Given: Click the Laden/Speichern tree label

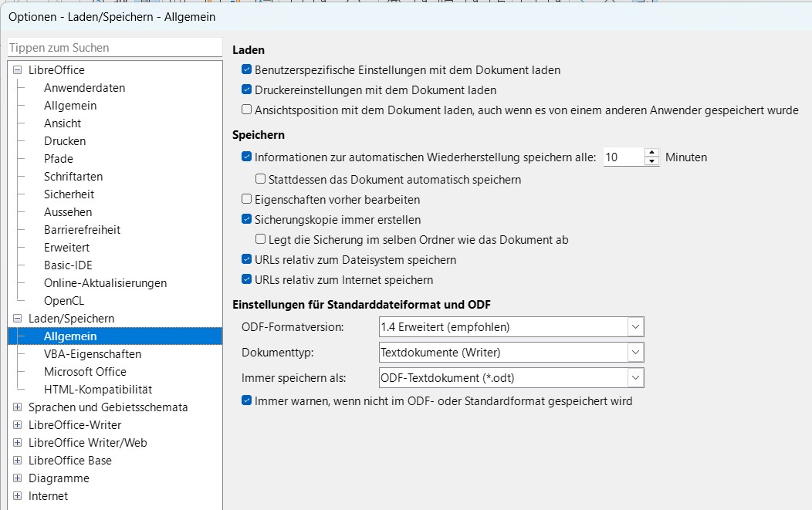Looking at the screenshot, I should [x=71, y=319].
